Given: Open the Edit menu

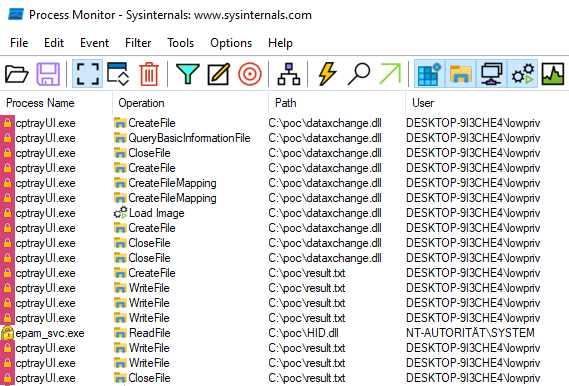Looking at the screenshot, I should [54, 43].
